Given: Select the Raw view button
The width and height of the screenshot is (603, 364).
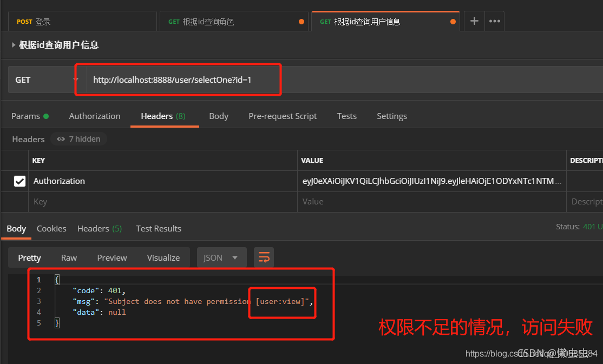Looking at the screenshot, I should point(69,257).
